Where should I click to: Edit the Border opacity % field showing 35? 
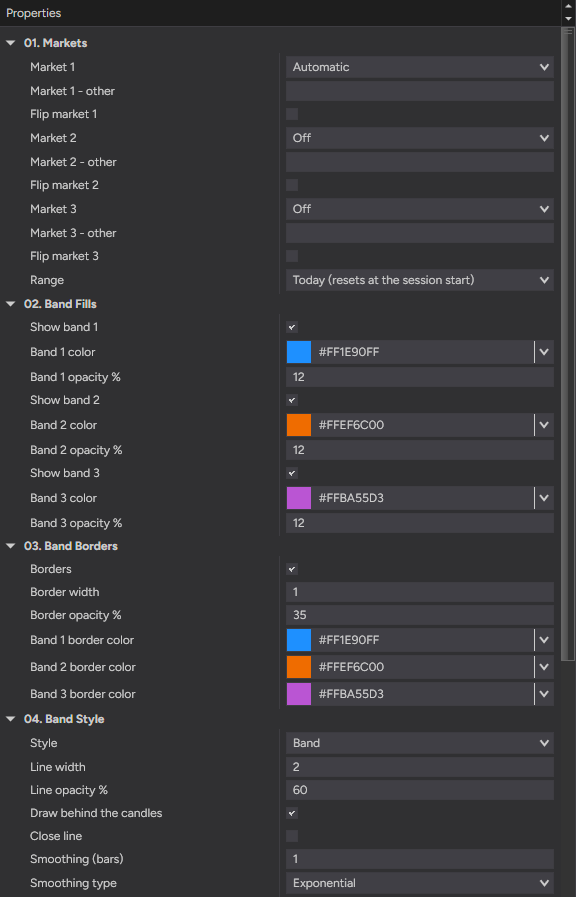click(419, 615)
